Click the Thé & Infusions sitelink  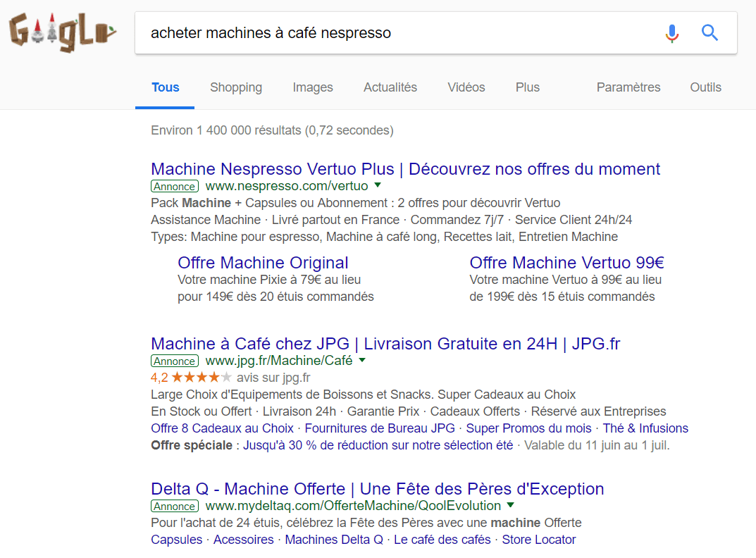pyautogui.click(x=645, y=428)
